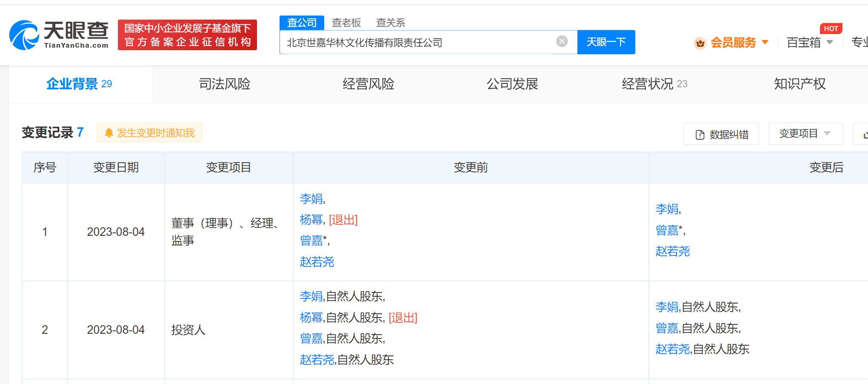The image size is (868, 384).
Task: Click 赵若尧 link in row 1 变更后
Action: [673, 251]
